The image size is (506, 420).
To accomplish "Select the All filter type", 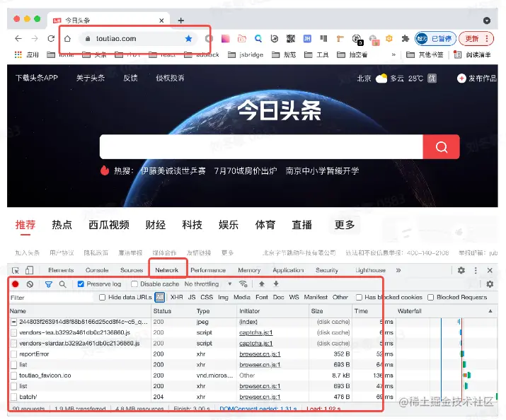I will [160, 297].
